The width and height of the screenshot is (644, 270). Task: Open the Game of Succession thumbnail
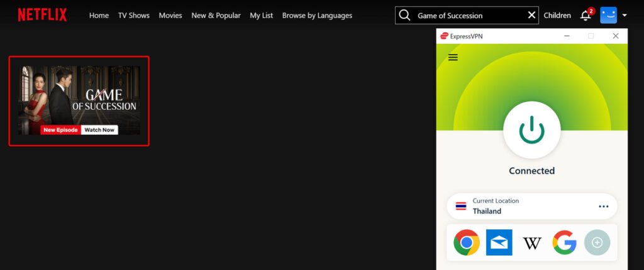tap(79, 100)
